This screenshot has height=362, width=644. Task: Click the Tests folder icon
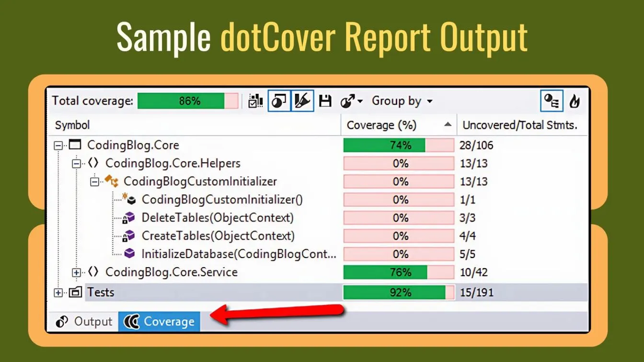point(75,292)
